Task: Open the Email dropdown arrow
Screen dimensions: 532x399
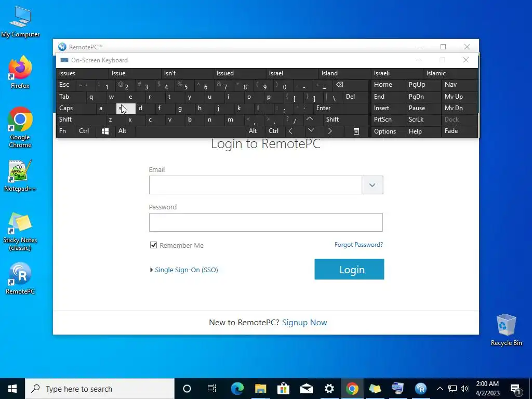Action: [372, 185]
